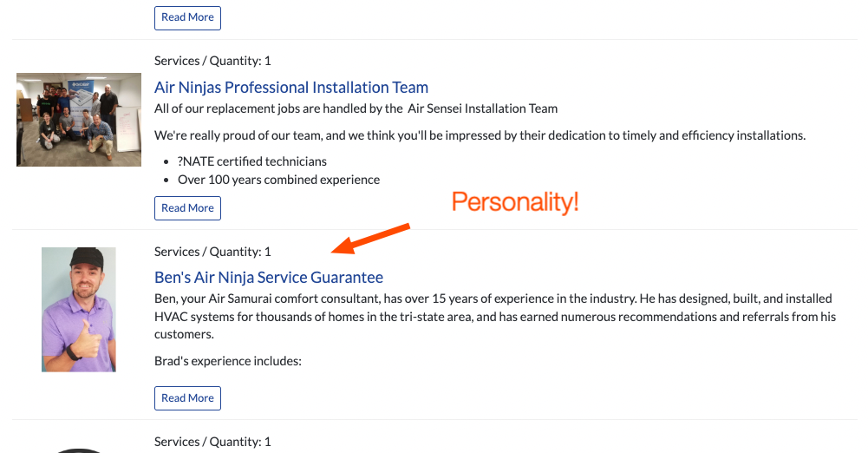Open Read More for Air Ninjas Installation Team
868x453 pixels.
(187, 208)
